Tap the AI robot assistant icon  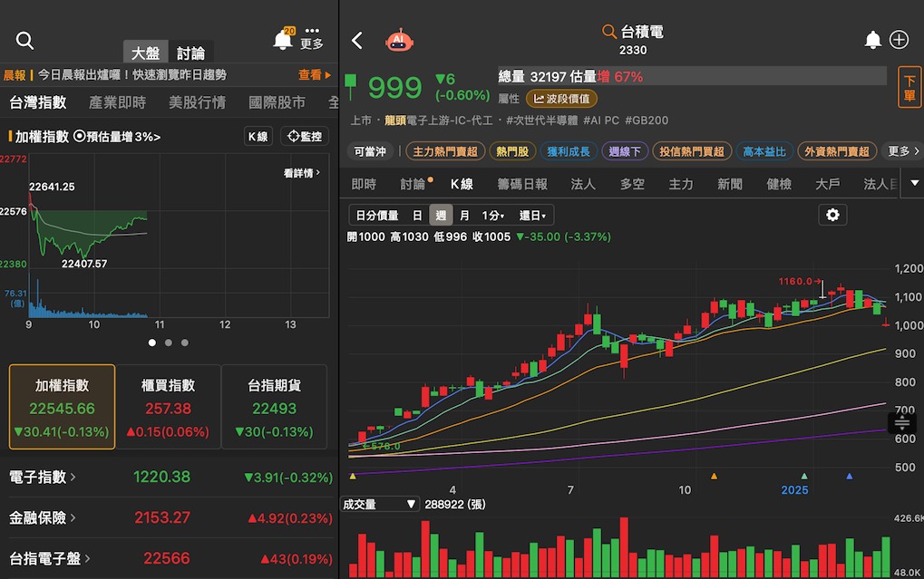click(x=400, y=40)
